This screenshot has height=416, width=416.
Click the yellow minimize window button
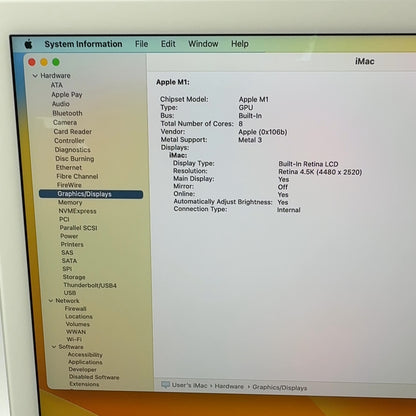(44, 62)
